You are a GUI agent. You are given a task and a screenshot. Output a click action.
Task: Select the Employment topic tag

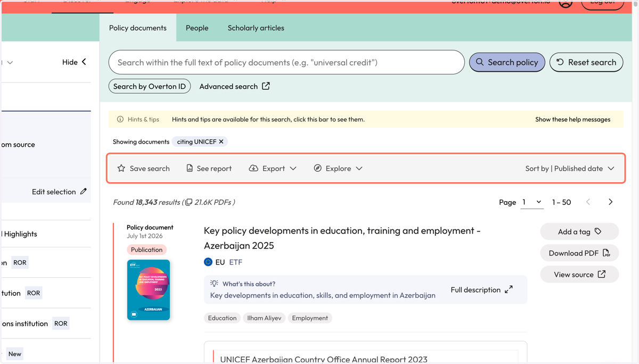[x=310, y=318]
